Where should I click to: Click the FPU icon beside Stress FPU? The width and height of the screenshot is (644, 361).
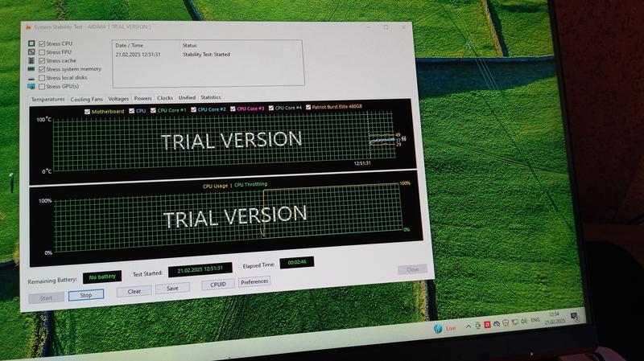coord(31,51)
